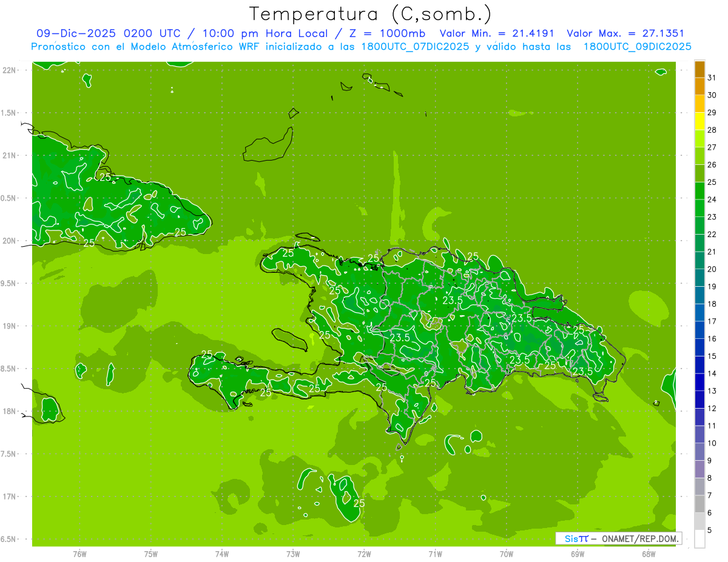Screen dimensions: 728x562
Task: Click the 71W longitude label
Action: tap(435, 554)
